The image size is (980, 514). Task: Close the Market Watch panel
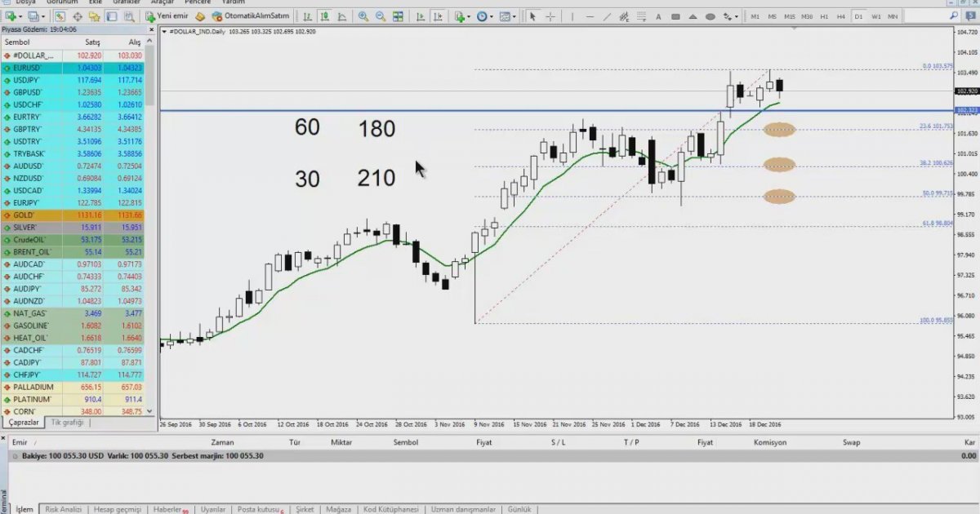[150, 30]
